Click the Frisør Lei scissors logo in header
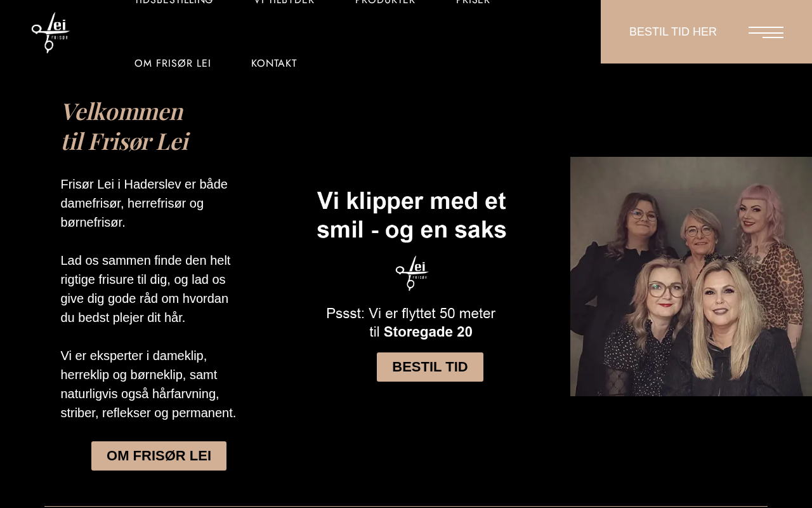The height and width of the screenshot is (508, 812). pyautogui.click(x=51, y=32)
